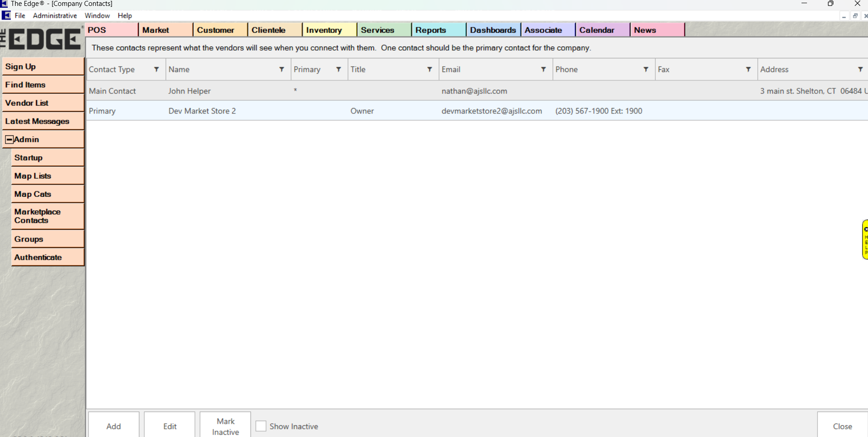The height and width of the screenshot is (437, 868).
Task: Click the Fax column filter icon
Action: [x=748, y=69]
